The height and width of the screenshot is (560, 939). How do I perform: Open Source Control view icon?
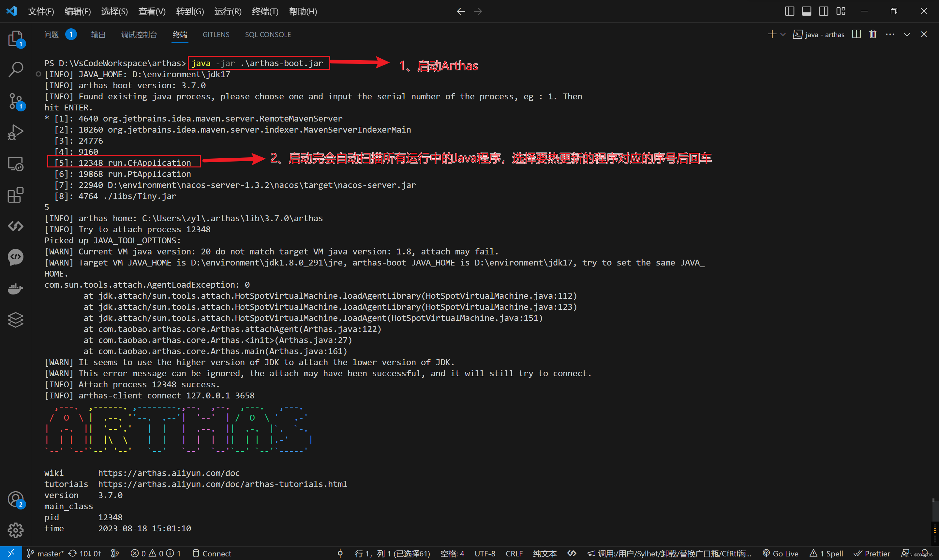click(15, 101)
